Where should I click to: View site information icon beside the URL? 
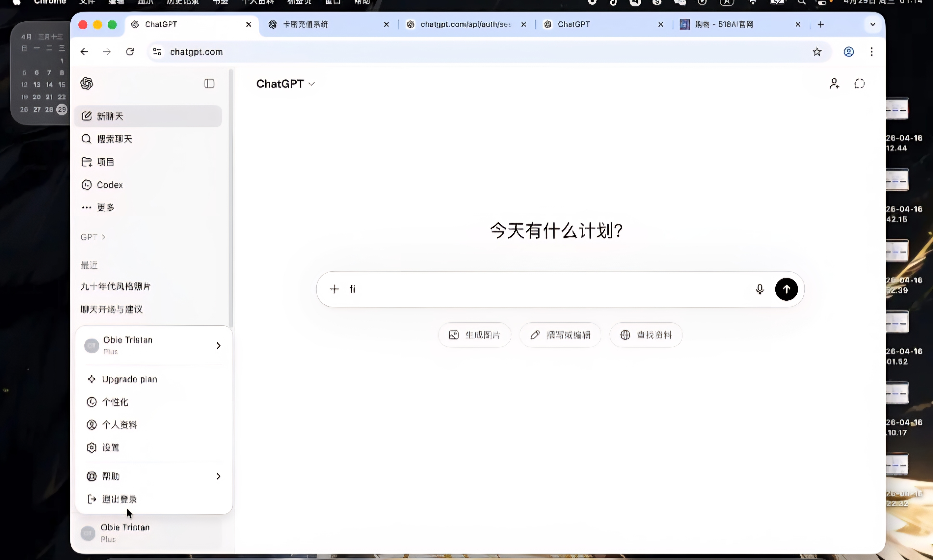click(157, 52)
